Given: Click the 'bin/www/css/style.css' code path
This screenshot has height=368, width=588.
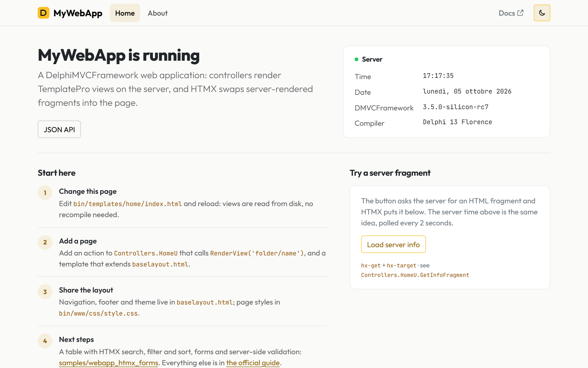Looking at the screenshot, I should pos(98,313).
